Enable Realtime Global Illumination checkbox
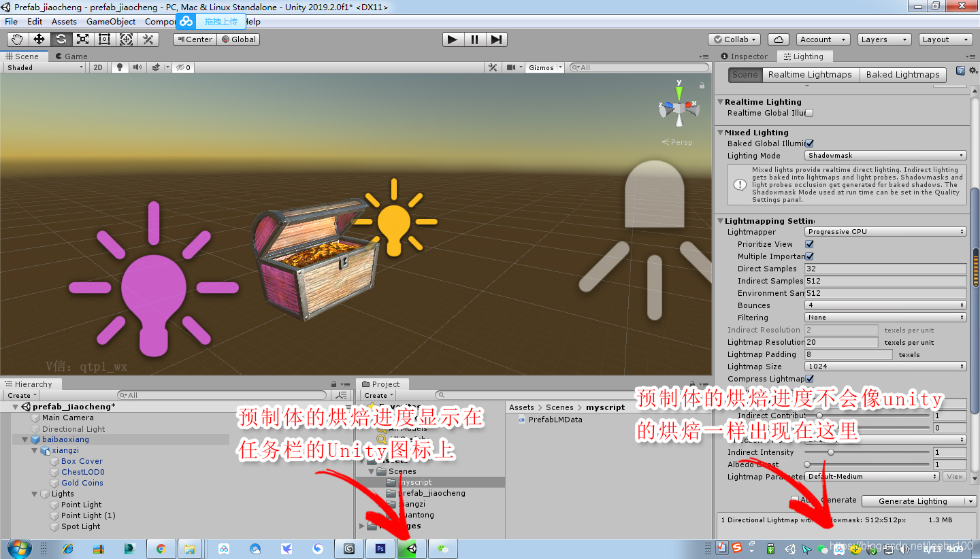 (x=809, y=113)
